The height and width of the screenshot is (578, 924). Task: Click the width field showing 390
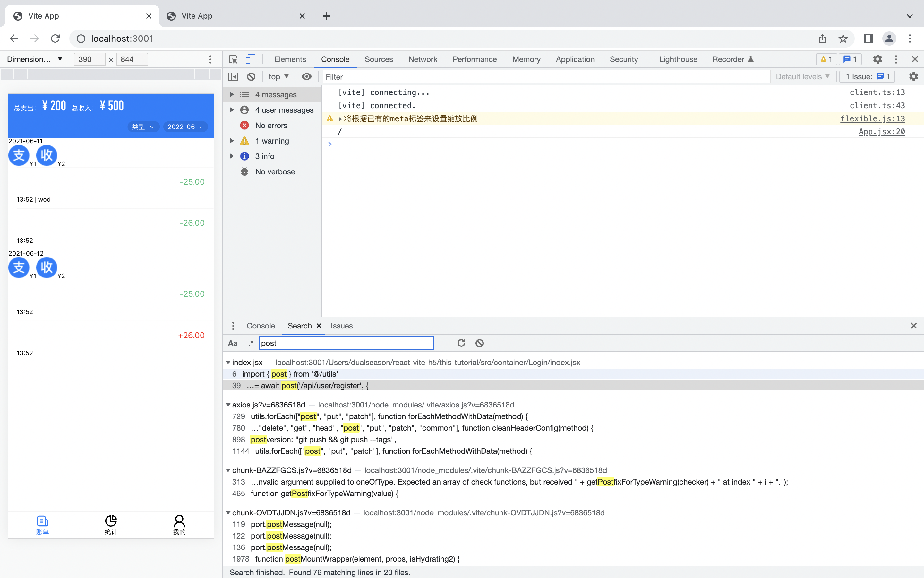coord(89,59)
